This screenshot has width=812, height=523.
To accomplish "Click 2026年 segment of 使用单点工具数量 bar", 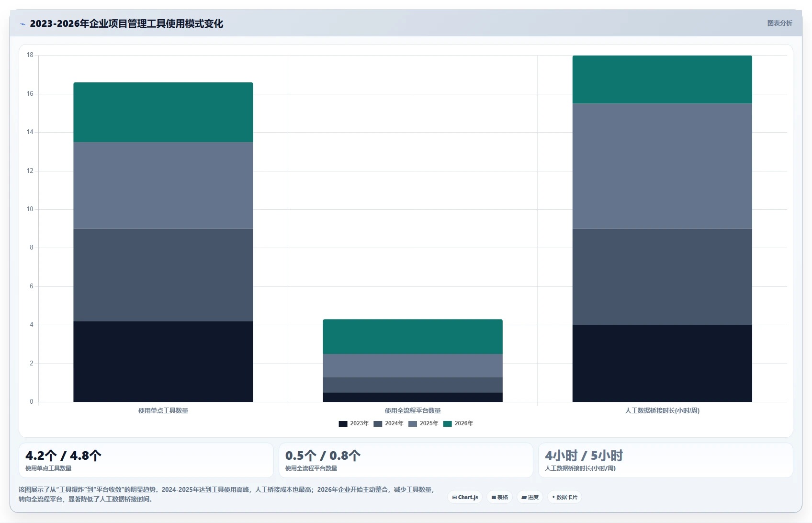I will click(163, 112).
